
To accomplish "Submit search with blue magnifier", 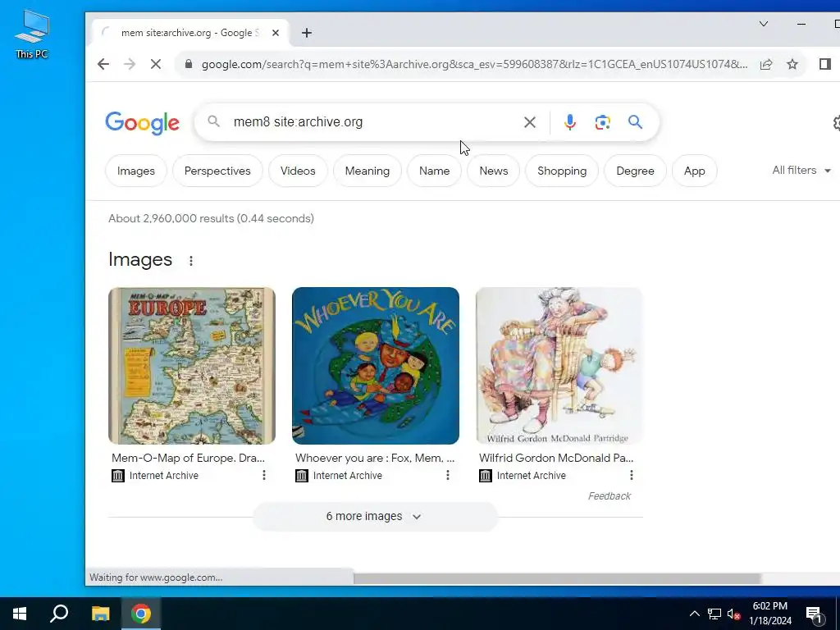I will pos(636,122).
